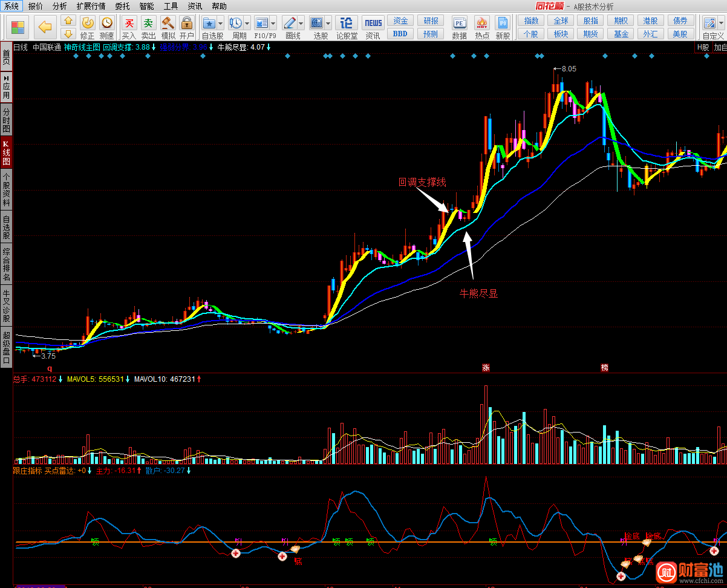Click the 板块 button
Image resolution: width=727 pixels, height=588 pixels.
(561, 34)
